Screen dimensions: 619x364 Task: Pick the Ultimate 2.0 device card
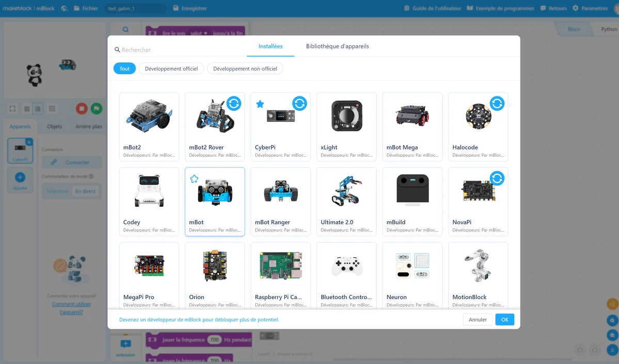point(347,202)
